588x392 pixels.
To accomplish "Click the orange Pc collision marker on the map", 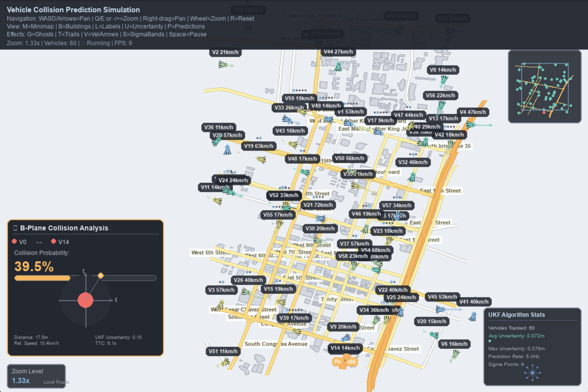I will 345,362.
